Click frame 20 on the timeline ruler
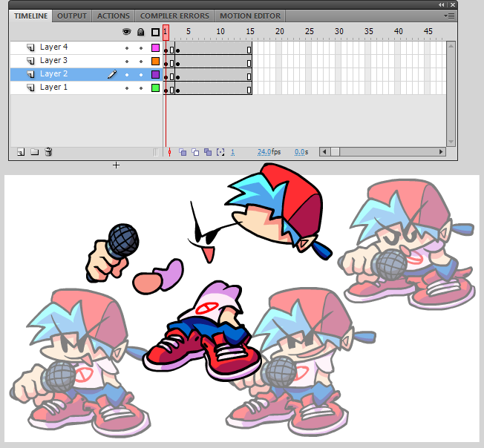The width and height of the screenshot is (484, 448). tap(280, 31)
